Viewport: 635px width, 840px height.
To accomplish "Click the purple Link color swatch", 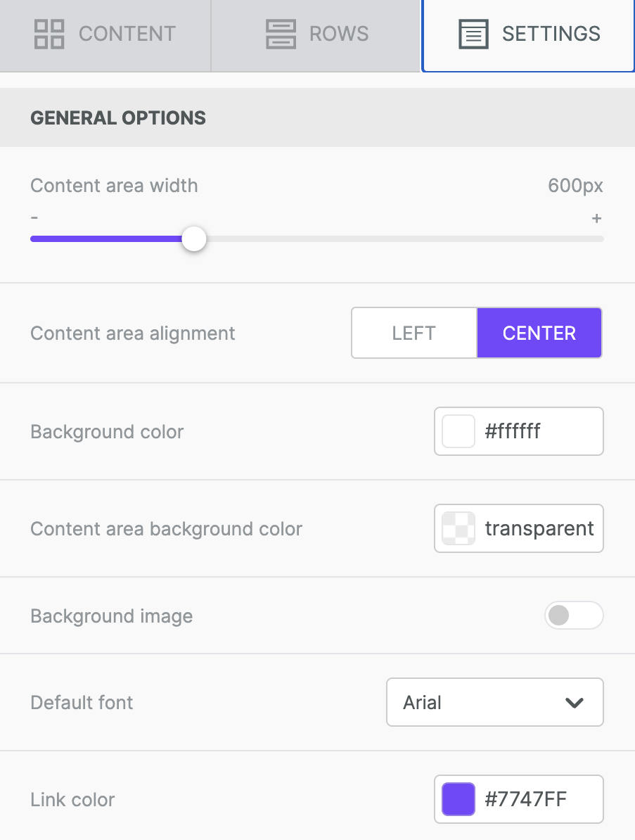I will tap(458, 799).
